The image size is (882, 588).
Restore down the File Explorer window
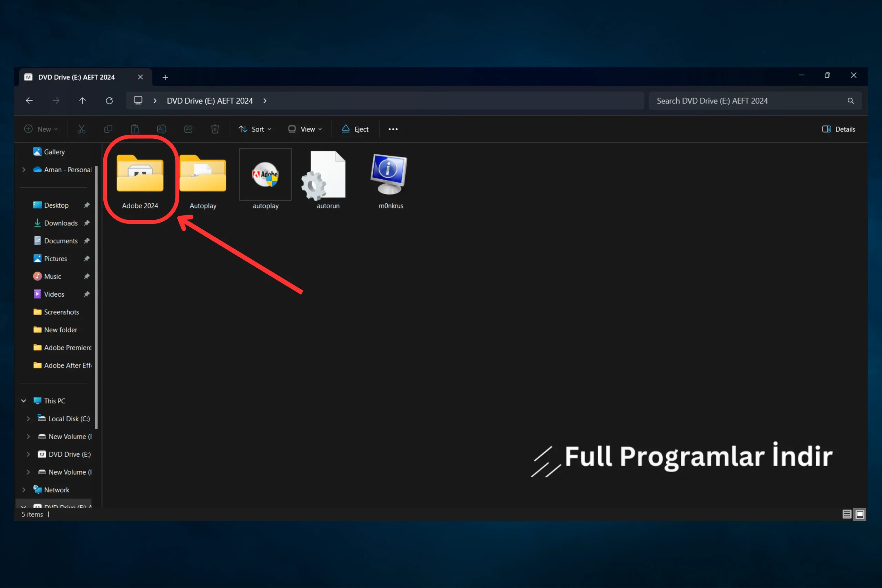[x=827, y=75]
